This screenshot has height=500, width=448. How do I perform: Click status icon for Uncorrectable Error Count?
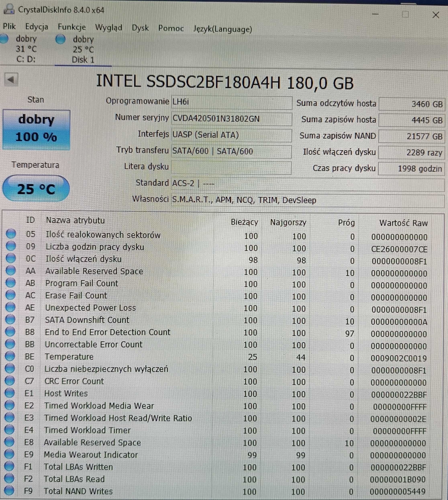pyautogui.click(x=10, y=343)
